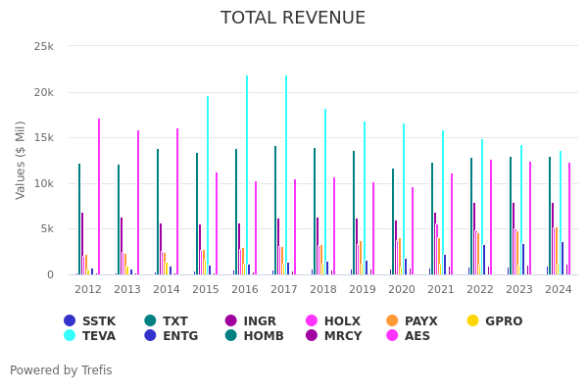
Task: Click the tall cyan TEVA bar for 2016
Action: pos(247,176)
